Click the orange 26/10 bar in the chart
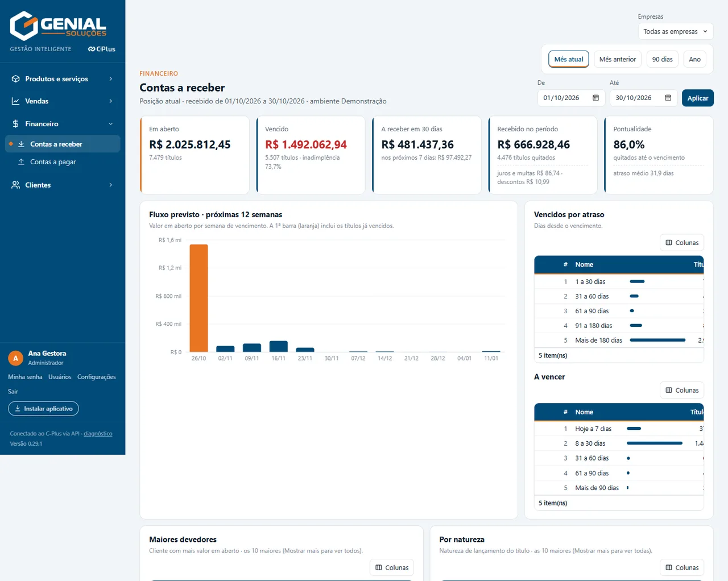Image resolution: width=728 pixels, height=581 pixels. pos(199,298)
